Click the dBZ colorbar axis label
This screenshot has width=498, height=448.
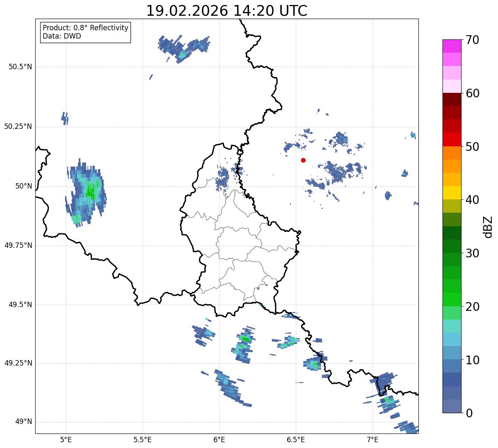click(x=488, y=226)
